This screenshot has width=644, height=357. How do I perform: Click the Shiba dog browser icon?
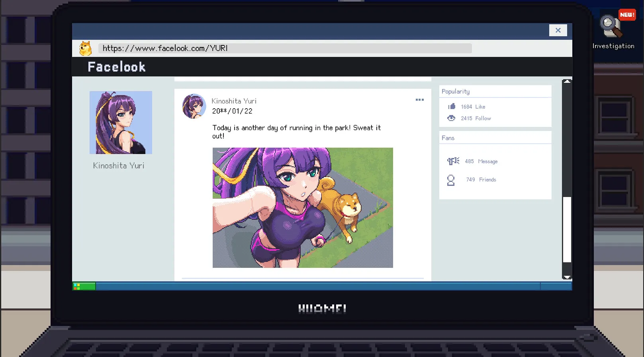pos(85,48)
